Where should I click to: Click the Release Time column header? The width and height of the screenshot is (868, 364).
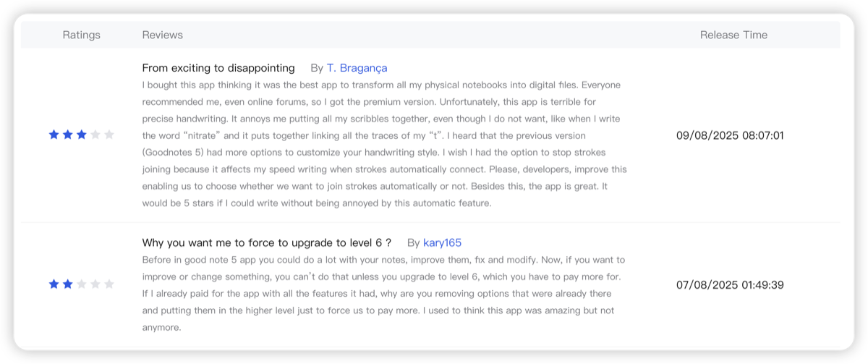tap(733, 35)
